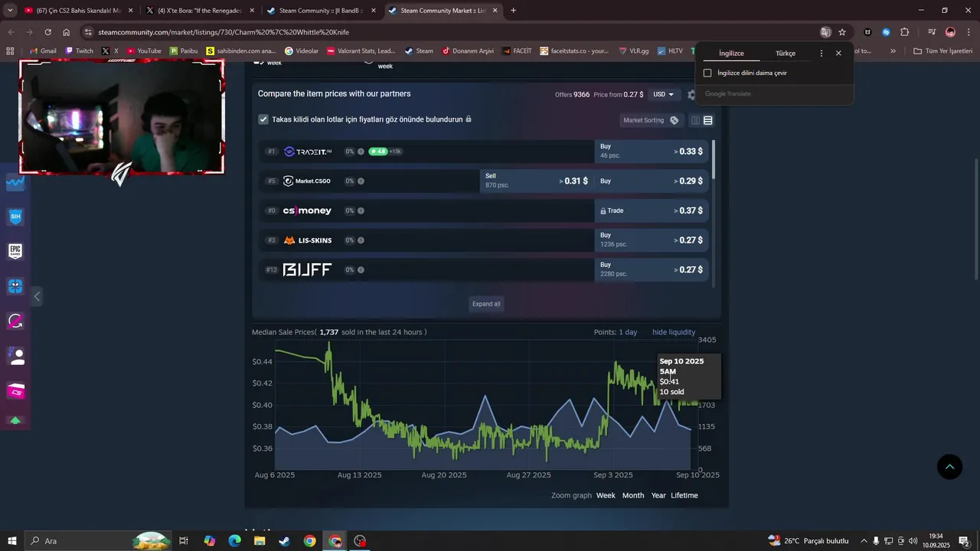Set graph zoom to Year

658,495
